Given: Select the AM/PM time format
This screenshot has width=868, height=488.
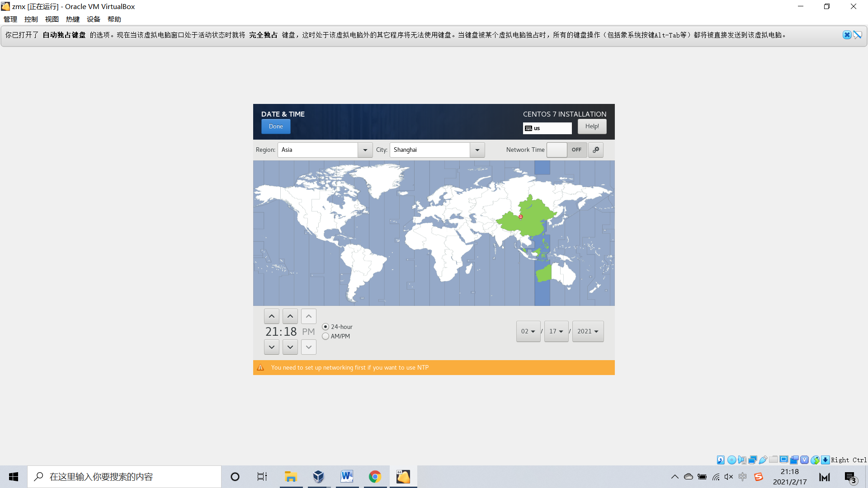Looking at the screenshot, I should point(325,336).
